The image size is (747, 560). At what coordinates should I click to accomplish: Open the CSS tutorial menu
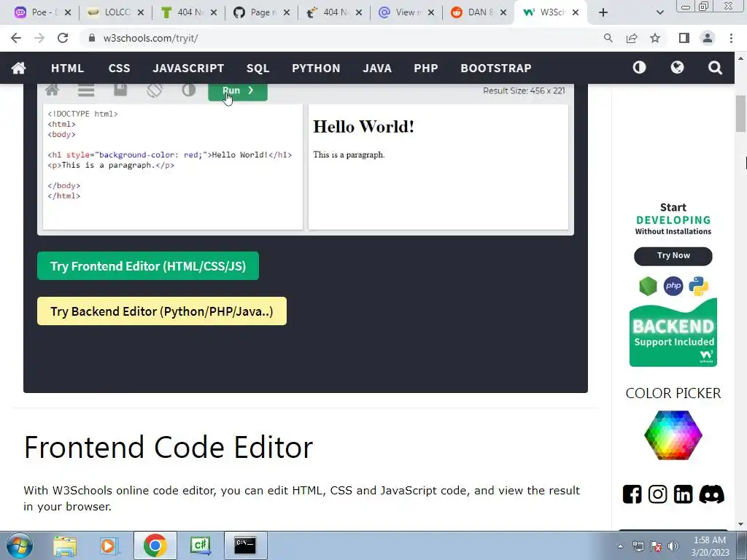pos(119,68)
